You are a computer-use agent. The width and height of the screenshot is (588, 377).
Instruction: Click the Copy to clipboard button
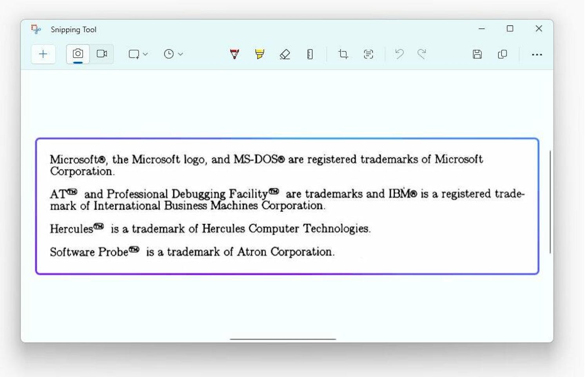pyautogui.click(x=502, y=54)
